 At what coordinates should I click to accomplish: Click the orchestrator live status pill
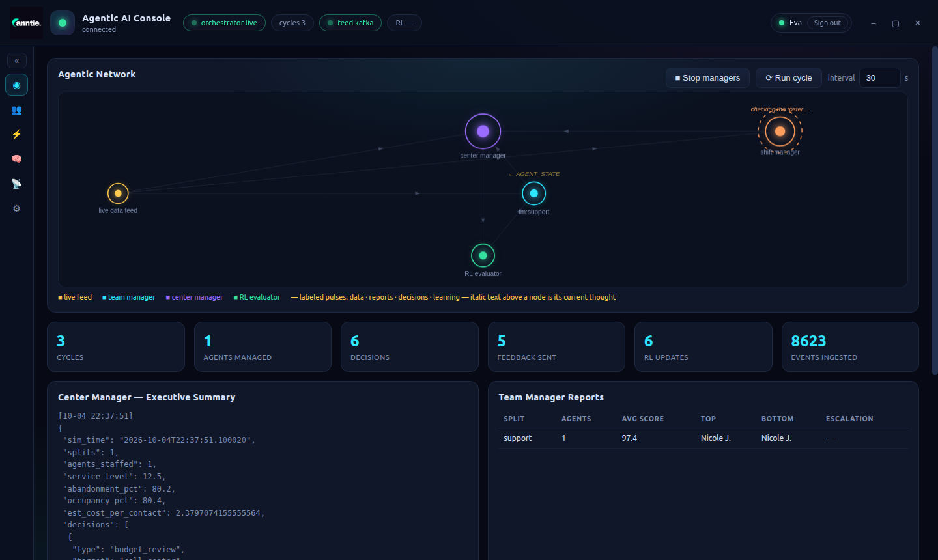(x=224, y=23)
